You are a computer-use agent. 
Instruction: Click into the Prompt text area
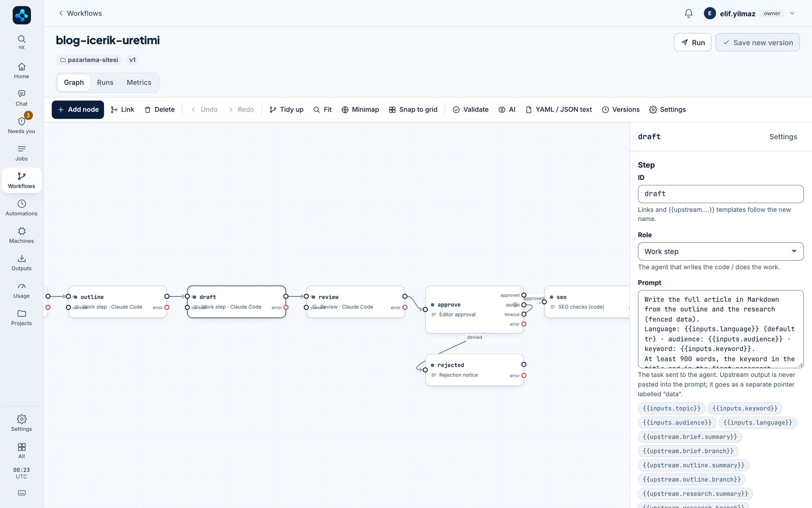click(721, 329)
